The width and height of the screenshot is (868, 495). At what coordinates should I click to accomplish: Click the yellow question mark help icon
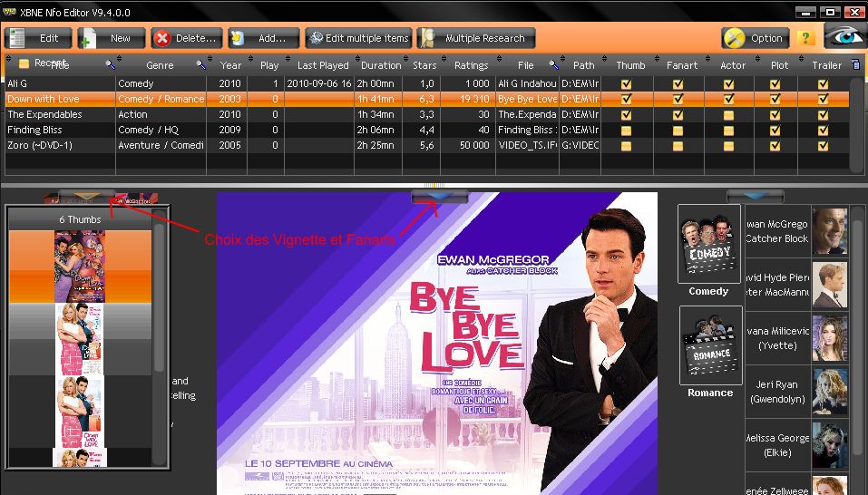805,37
